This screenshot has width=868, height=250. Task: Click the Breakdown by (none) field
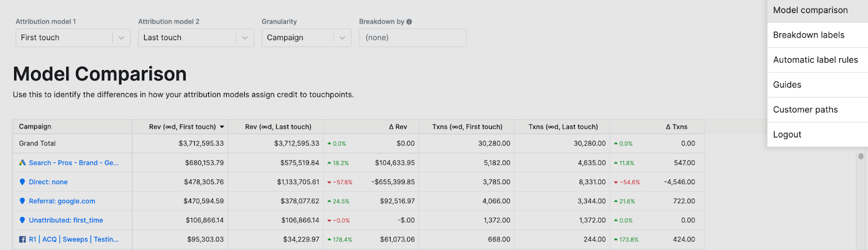412,37
